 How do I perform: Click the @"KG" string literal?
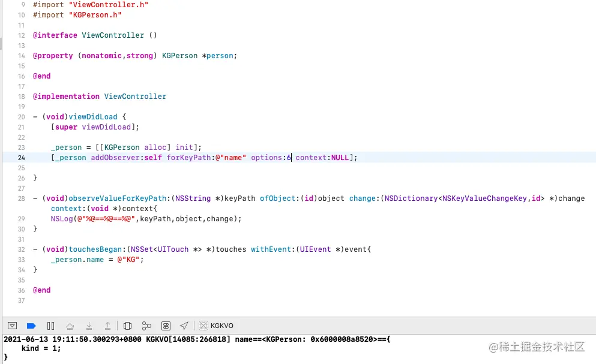click(x=128, y=260)
